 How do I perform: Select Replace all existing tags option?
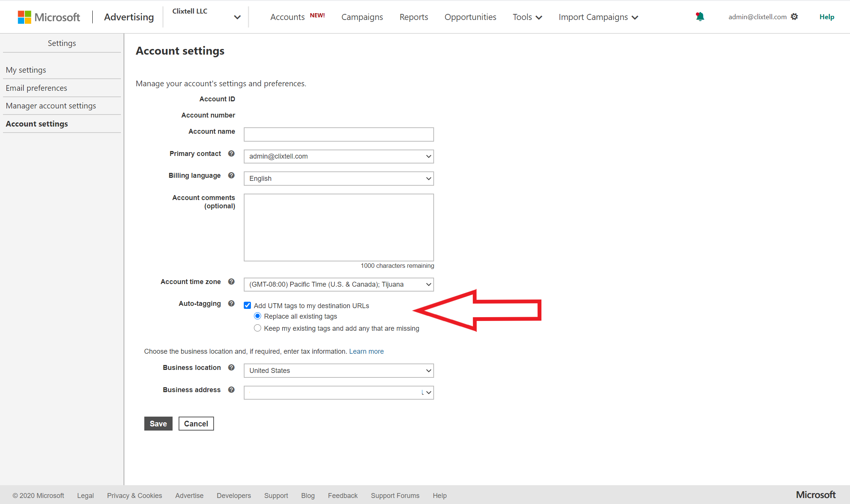point(257,316)
